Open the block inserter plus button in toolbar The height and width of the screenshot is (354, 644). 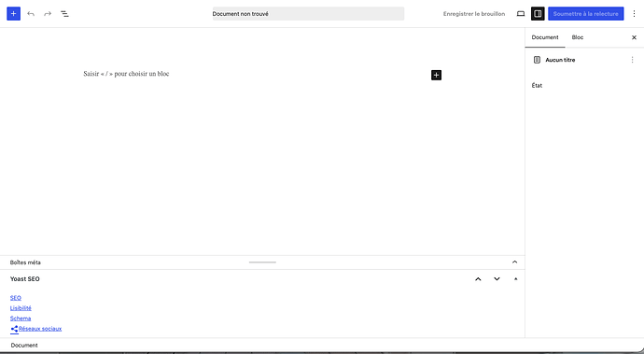click(14, 14)
